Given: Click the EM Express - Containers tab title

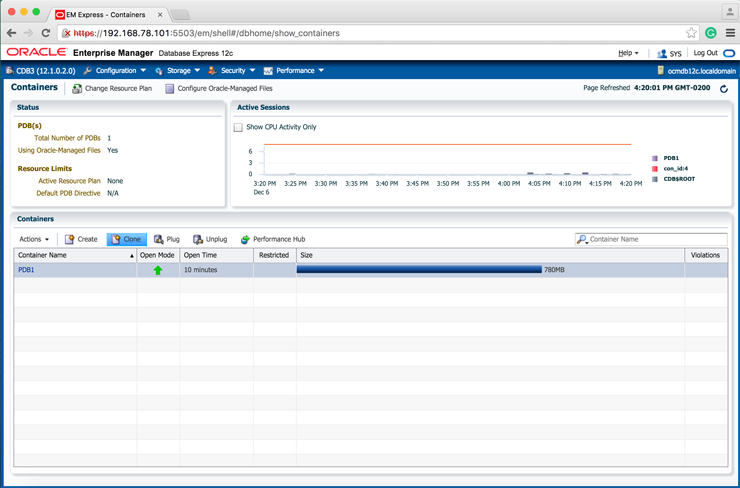Looking at the screenshot, I should click(x=106, y=15).
